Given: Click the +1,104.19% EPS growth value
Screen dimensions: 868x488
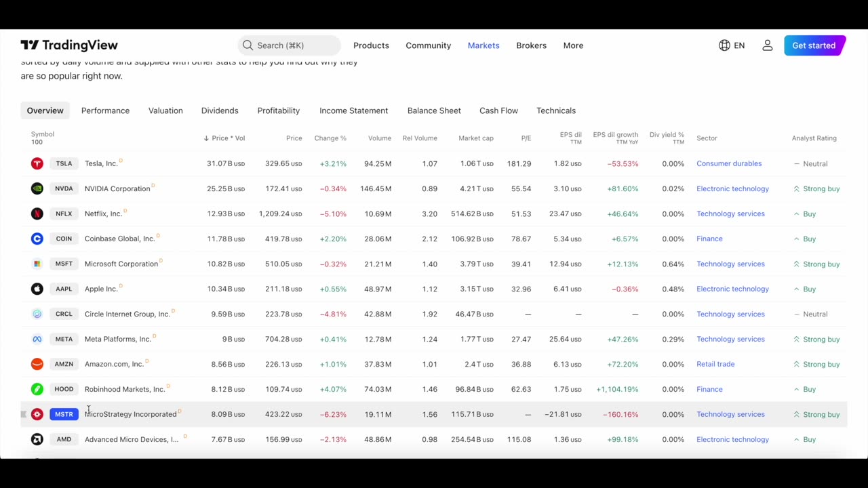Looking at the screenshot, I should tap(617, 389).
